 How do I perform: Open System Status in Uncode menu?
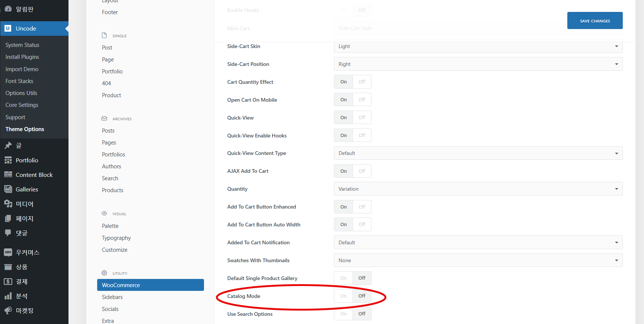point(22,45)
